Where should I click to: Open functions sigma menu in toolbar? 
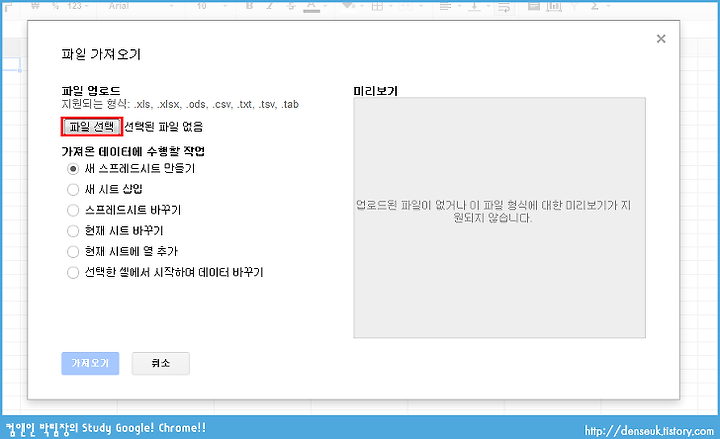click(x=599, y=6)
